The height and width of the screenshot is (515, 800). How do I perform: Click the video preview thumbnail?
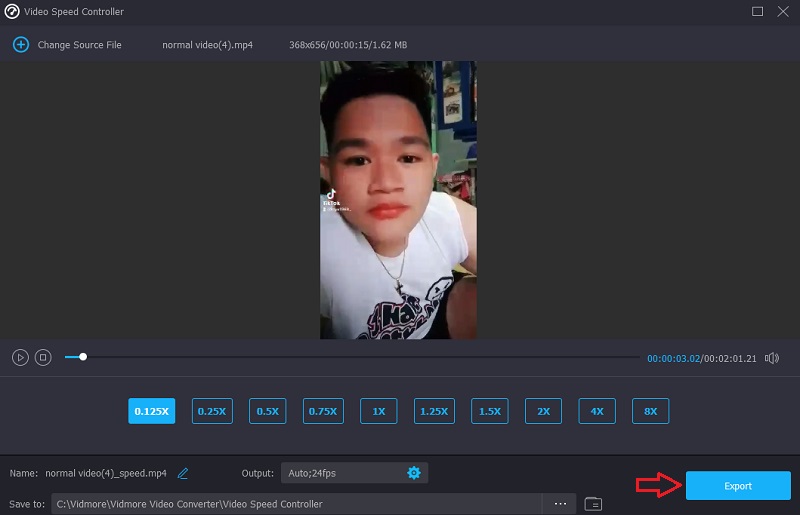398,200
